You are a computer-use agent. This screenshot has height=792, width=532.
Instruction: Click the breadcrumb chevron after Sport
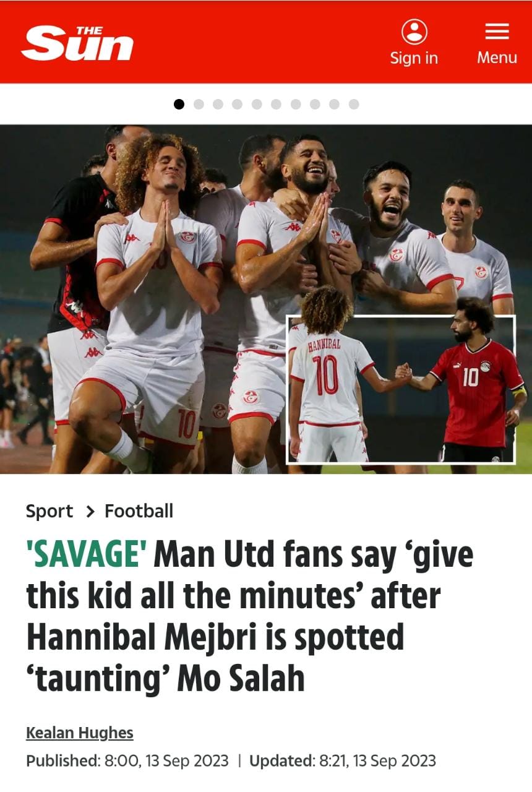pos(90,512)
